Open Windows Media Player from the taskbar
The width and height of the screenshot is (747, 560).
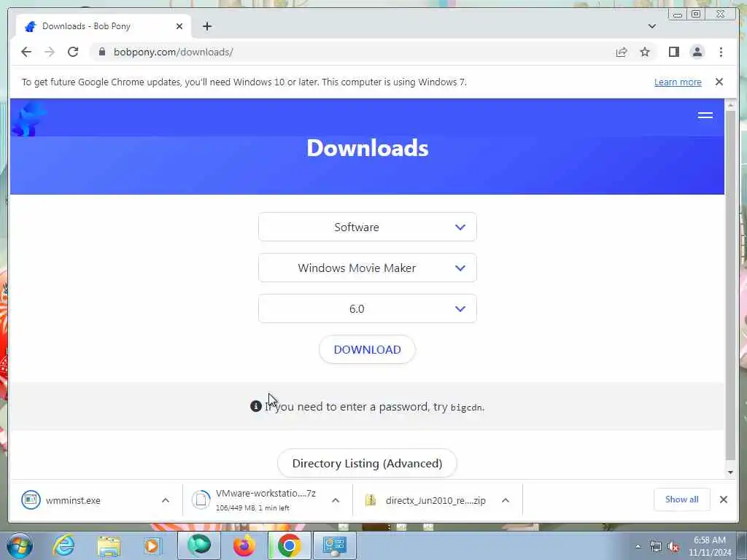(x=152, y=545)
